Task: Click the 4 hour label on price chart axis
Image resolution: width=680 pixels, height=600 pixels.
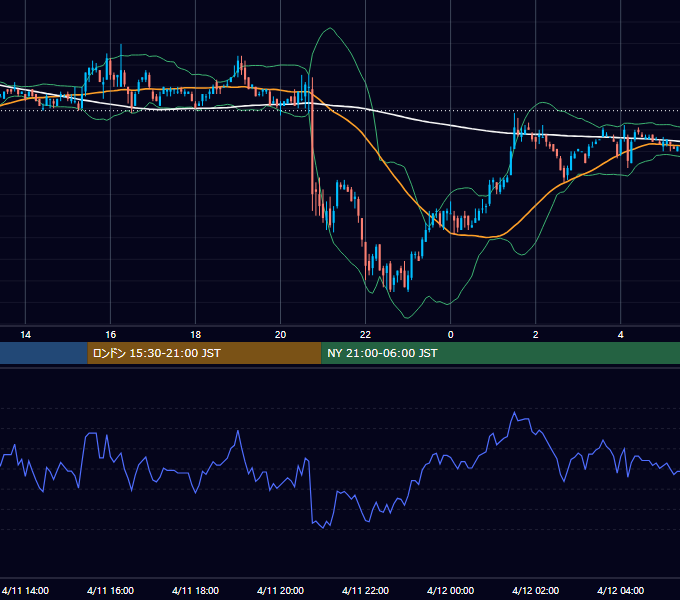Action: click(x=621, y=335)
